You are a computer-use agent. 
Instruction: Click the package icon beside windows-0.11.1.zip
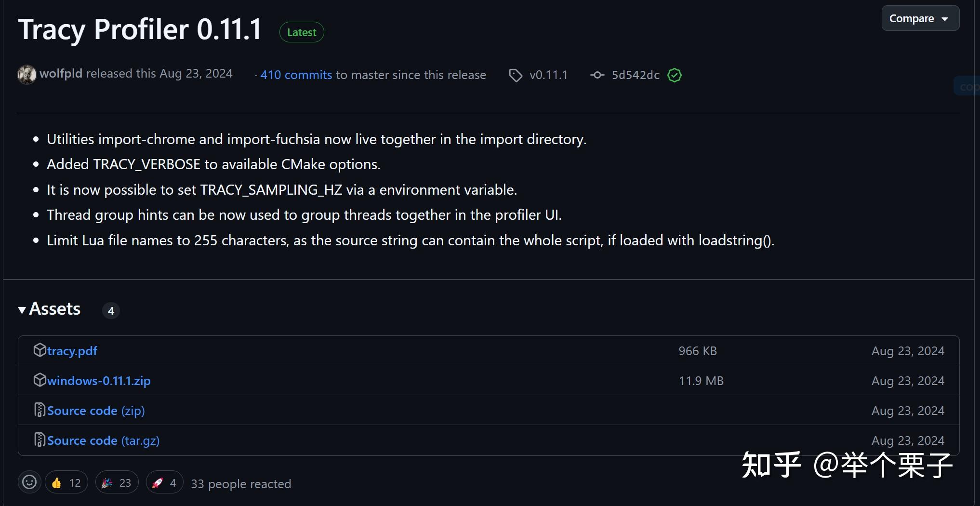point(40,380)
